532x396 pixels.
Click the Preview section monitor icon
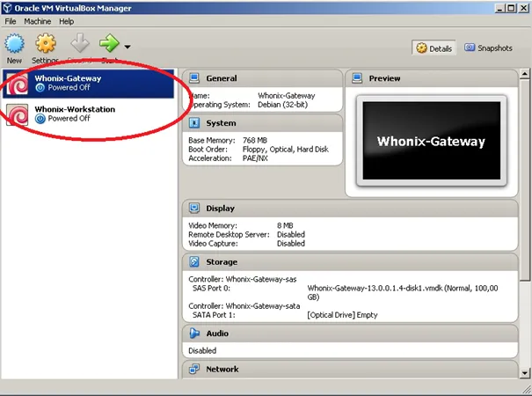357,78
